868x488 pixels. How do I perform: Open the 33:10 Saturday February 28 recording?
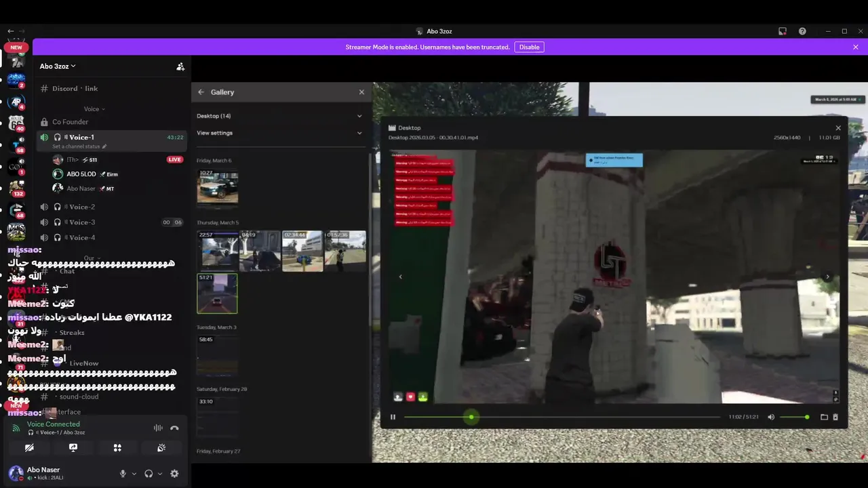[x=218, y=418]
